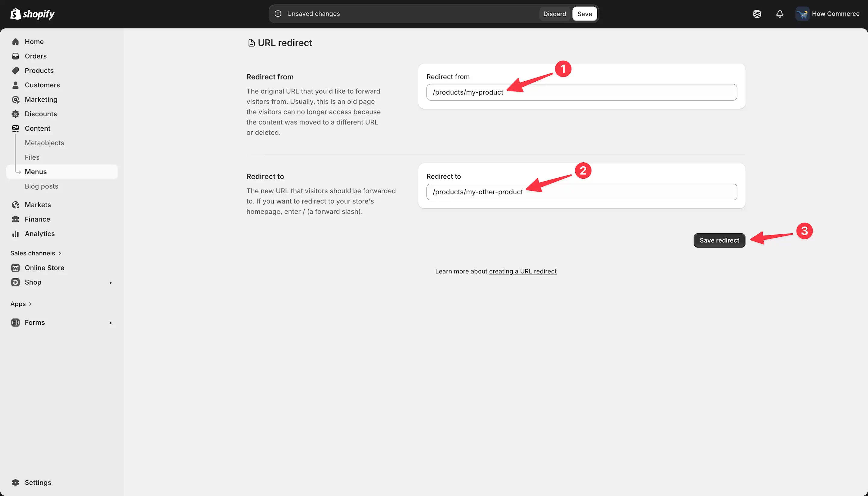Expand the Apps section
The height and width of the screenshot is (496, 868).
(x=21, y=304)
